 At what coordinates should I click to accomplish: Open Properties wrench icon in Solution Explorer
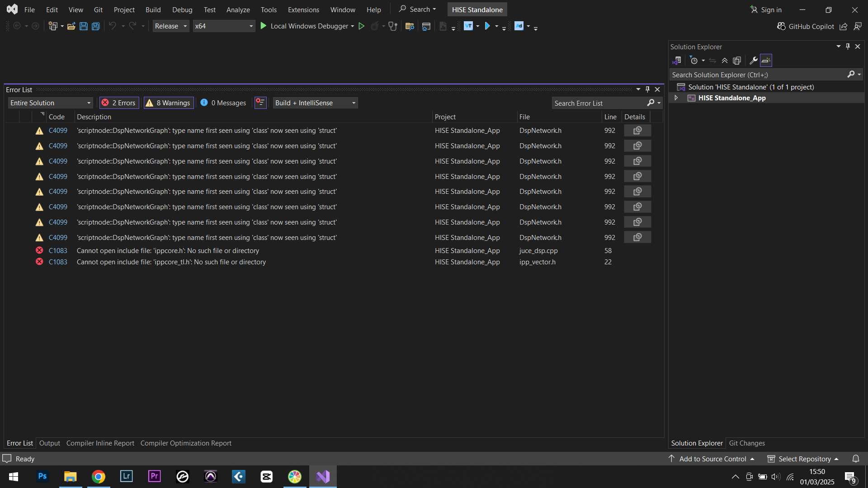point(753,61)
